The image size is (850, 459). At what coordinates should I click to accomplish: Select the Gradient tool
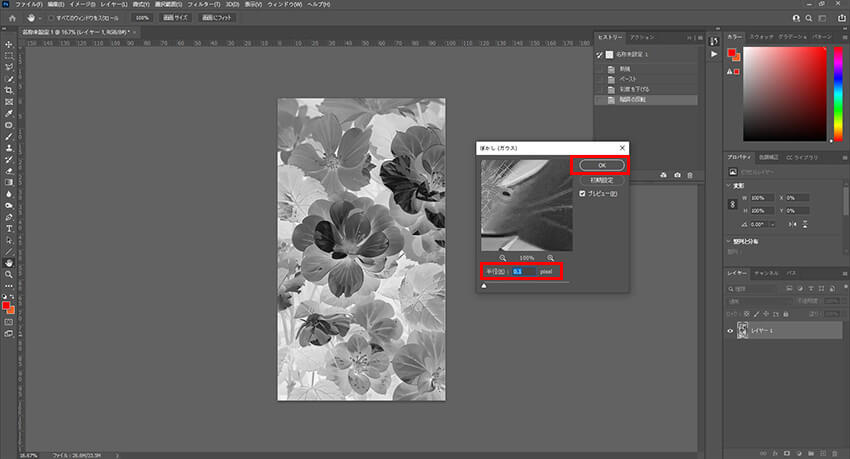point(9,183)
